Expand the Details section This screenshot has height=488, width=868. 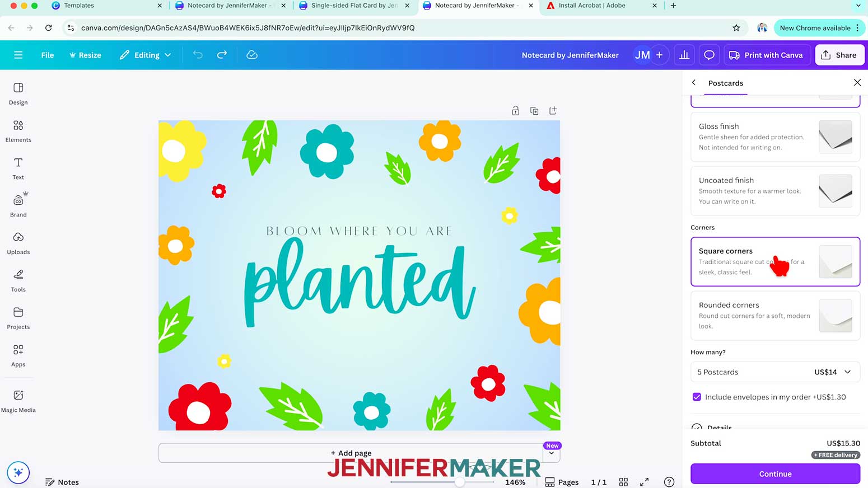pyautogui.click(x=775, y=427)
